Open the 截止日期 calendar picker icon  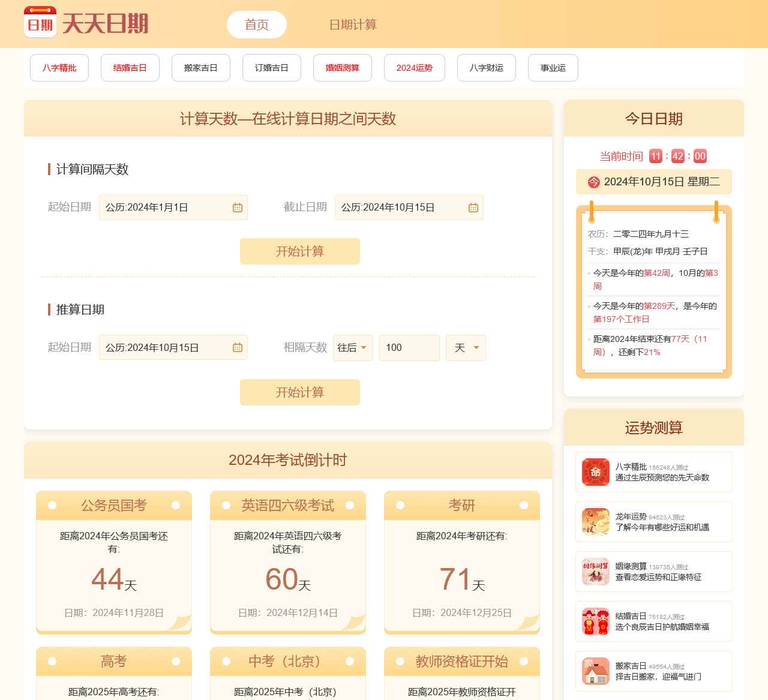(x=473, y=208)
